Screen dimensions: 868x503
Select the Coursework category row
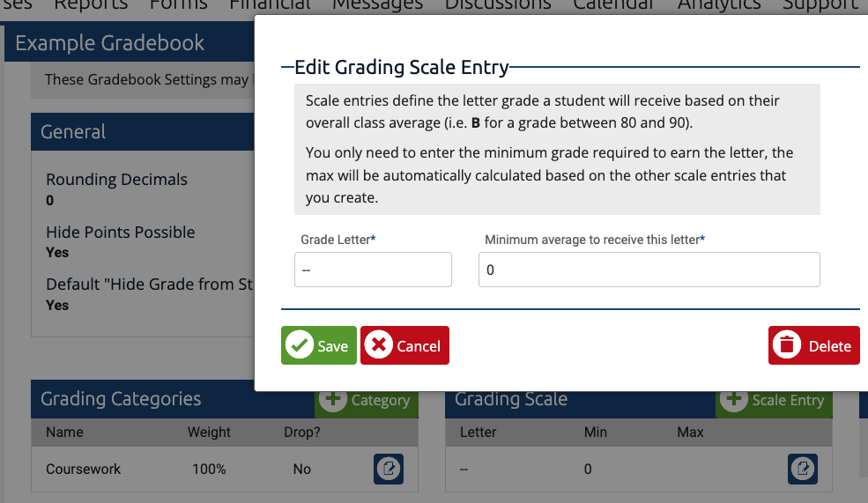click(x=225, y=469)
